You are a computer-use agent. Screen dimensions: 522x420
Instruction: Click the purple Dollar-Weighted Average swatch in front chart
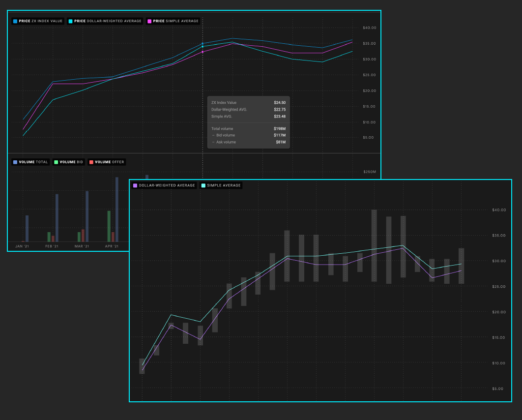[x=136, y=185]
